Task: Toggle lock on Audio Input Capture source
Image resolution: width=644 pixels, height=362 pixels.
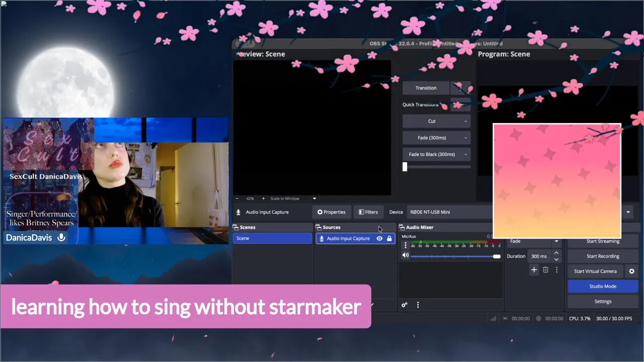Action: coord(389,239)
